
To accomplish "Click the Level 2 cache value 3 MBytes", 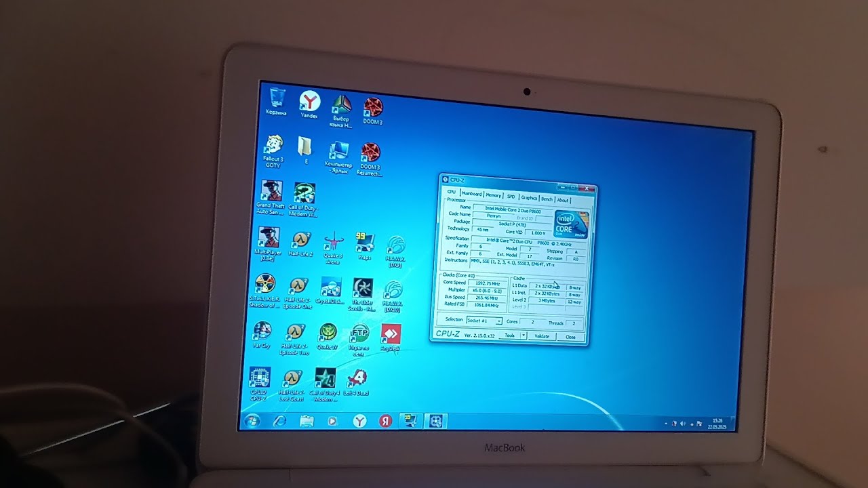I will 545,300.
